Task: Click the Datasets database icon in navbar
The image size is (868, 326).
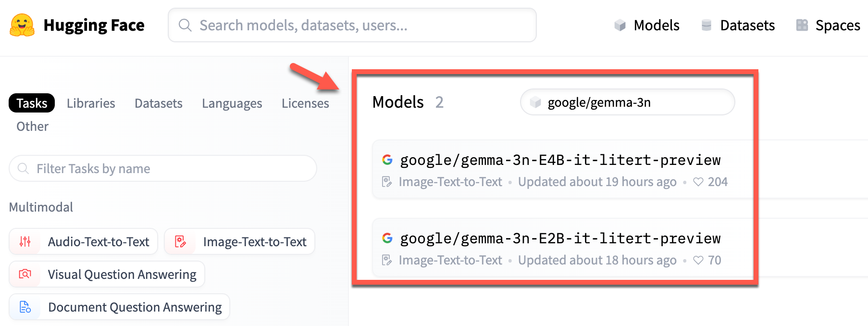Action: tap(706, 25)
